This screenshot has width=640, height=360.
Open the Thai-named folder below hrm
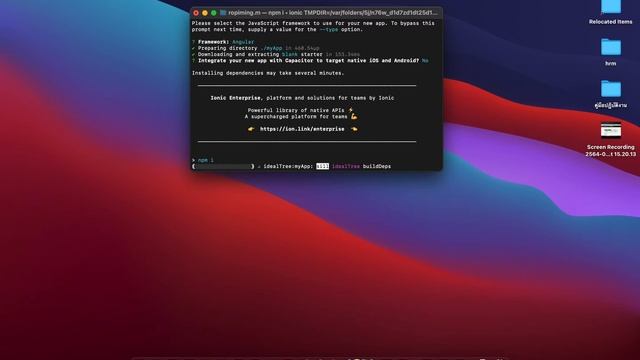(x=611, y=89)
